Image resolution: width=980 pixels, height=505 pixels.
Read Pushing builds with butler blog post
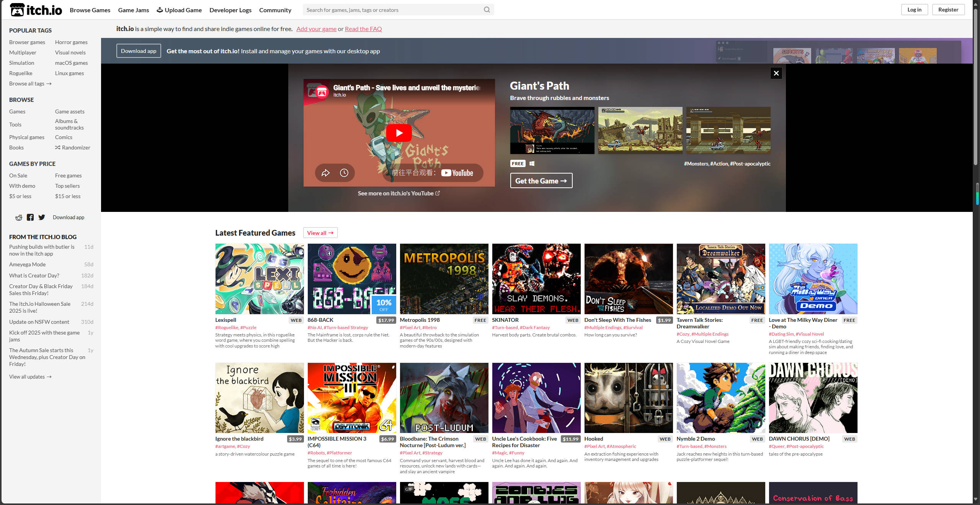[42, 250]
